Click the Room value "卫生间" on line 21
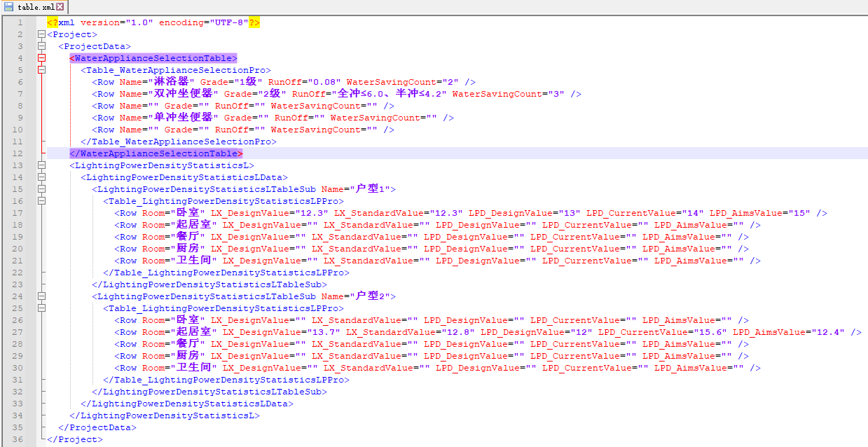 (193, 261)
